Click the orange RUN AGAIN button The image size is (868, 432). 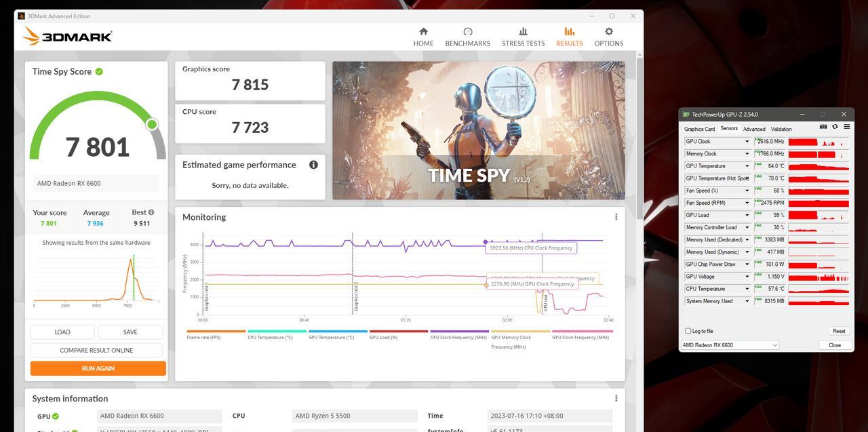(98, 368)
